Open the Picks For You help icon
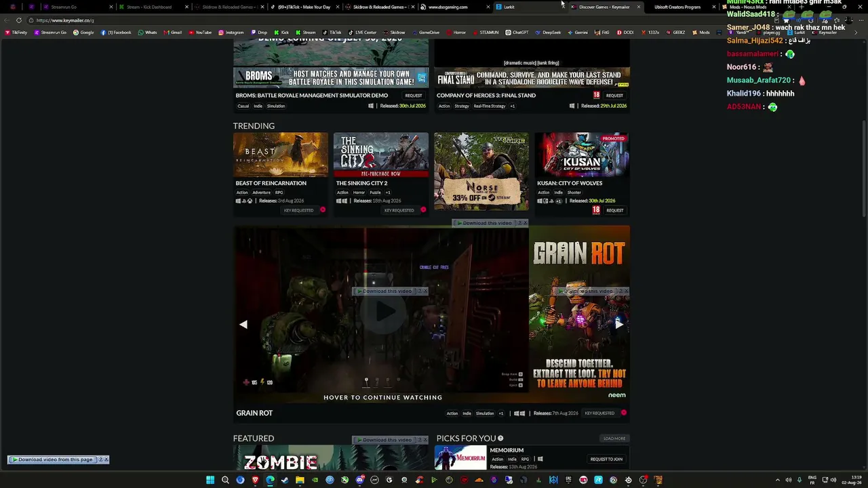This screenshot has height=488, width=868. pyautogui.click(x=500, y=439)
